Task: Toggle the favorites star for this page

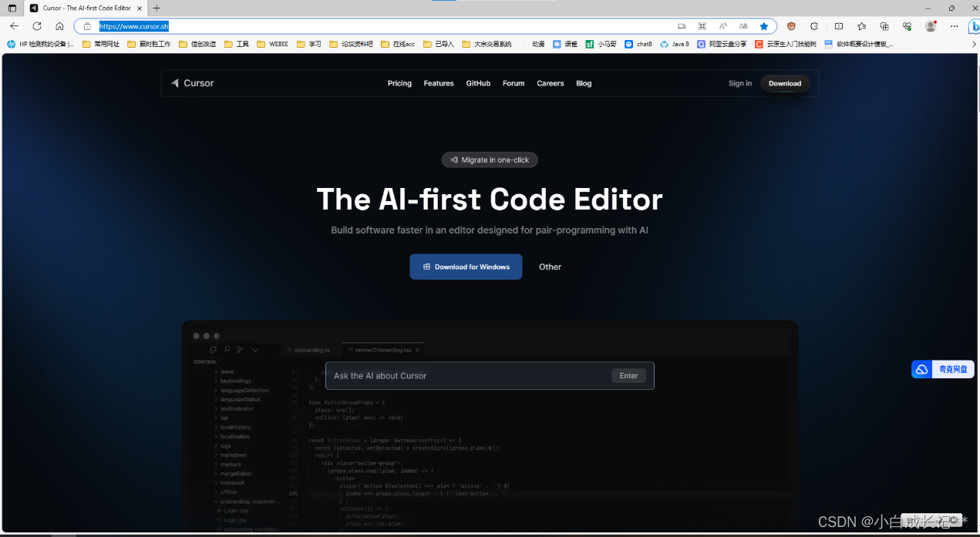Action: 763,25
